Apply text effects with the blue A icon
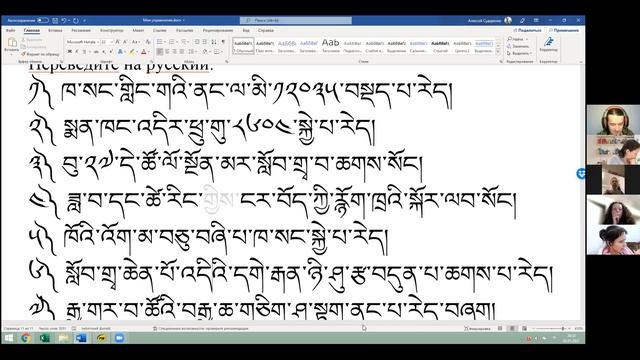This screenshot has height=360, width=640. [x=120, y=51]
